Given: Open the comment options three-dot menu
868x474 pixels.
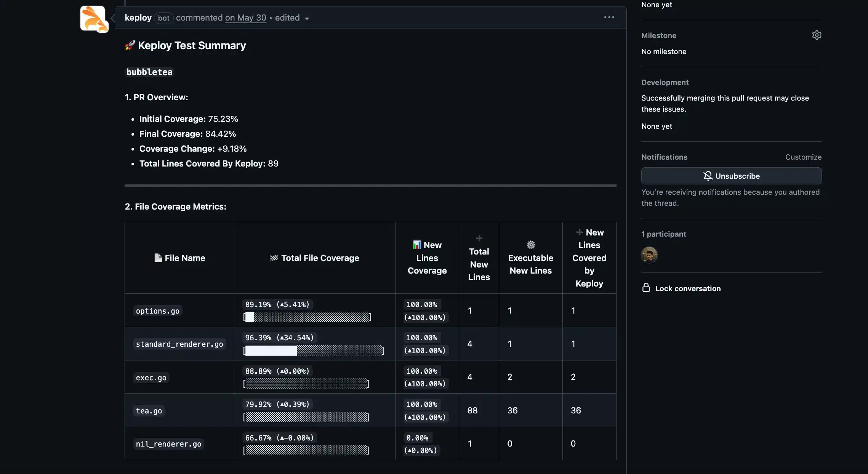Looking at the screenshot, I should point(609,17).
